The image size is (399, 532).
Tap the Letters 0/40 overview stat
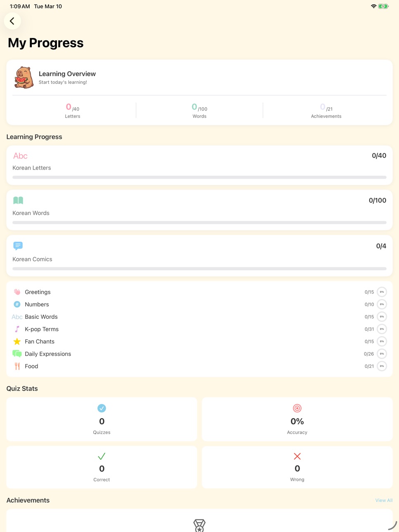(73, 111)
